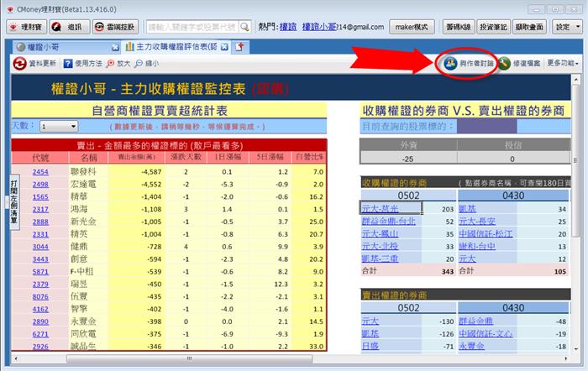Open the 籌碼K線 button
Screen dimensions: 588x371
[459, 27]
